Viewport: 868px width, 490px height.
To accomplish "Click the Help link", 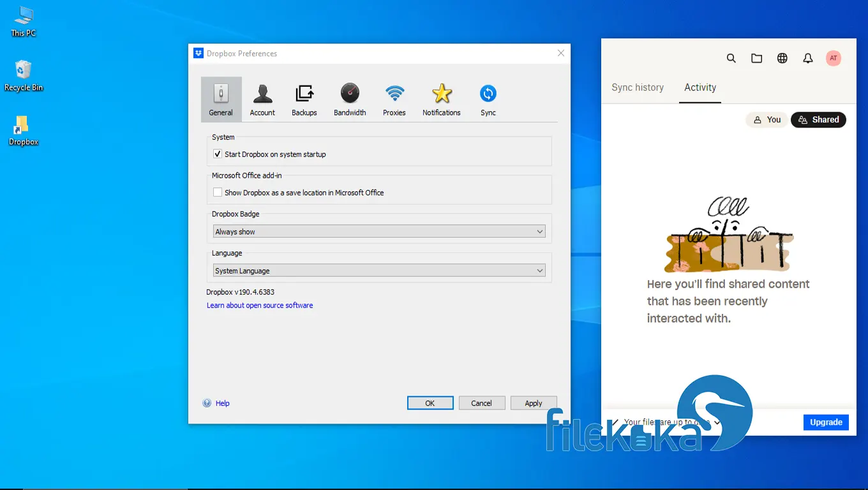I will pyautogui.click(x=223, y=403).
